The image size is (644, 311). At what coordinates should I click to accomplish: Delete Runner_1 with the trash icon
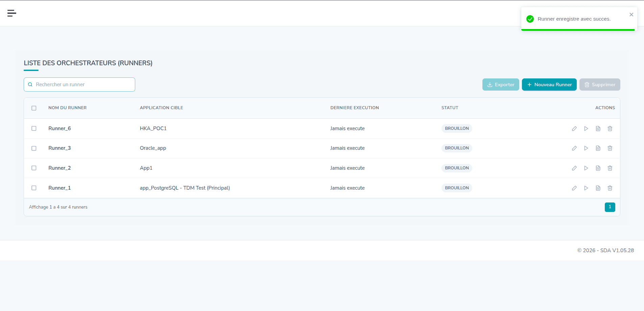click(x=610, y=188)
